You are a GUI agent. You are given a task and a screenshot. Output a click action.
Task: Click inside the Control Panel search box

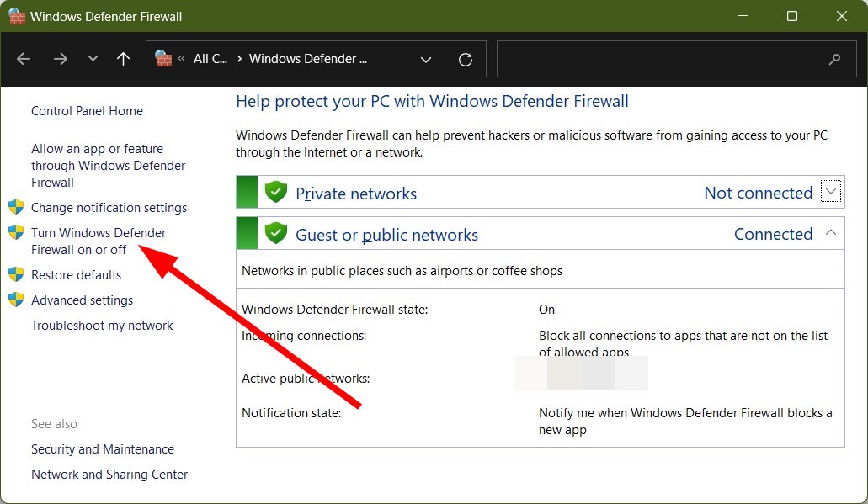[657, 59]
